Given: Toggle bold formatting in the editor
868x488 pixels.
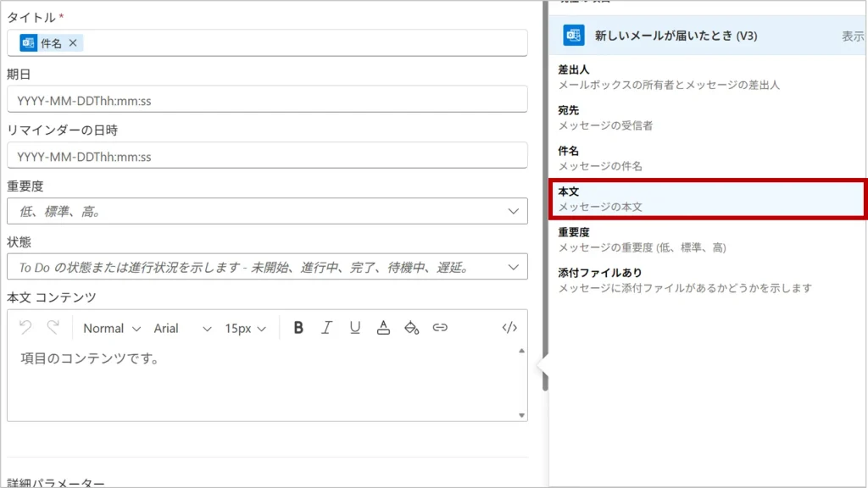Looking at the screenshot, I should point(298,328).
